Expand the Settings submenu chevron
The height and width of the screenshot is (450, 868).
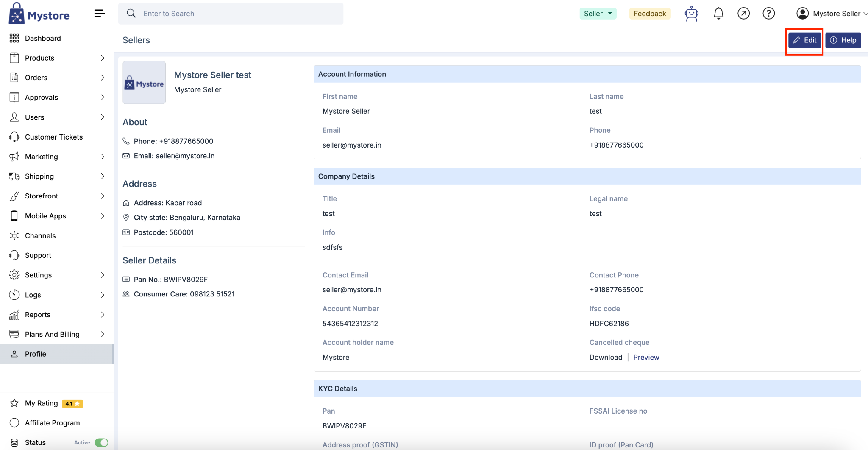[103, 275]
